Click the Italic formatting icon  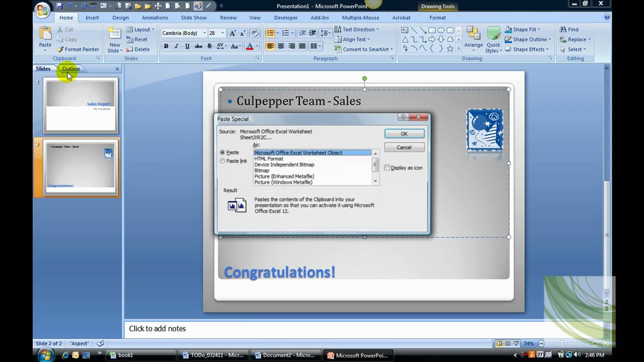[177, 46]
